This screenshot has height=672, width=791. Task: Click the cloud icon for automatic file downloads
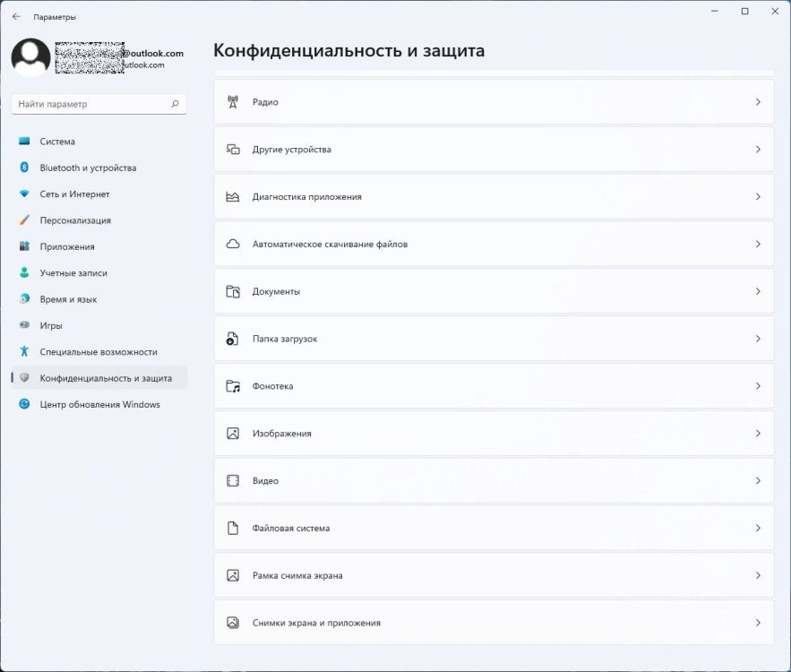tap(233, 244)
